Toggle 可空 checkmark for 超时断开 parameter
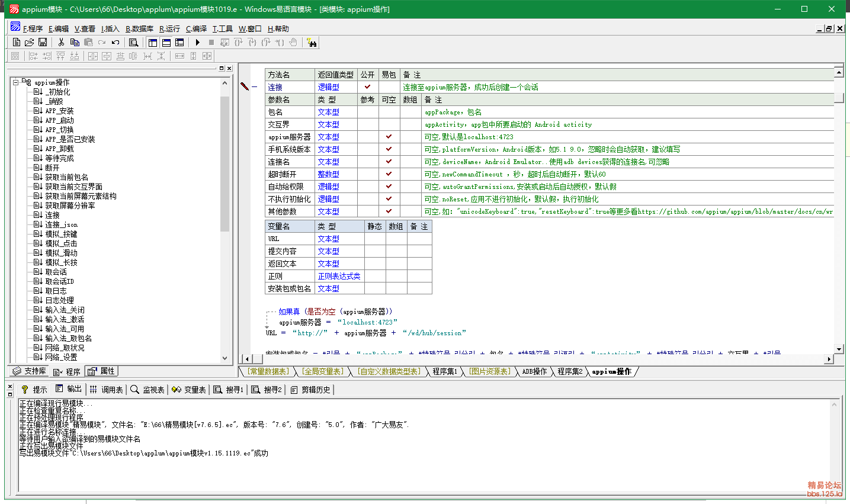Viewport: 850px width, 504px height. pyautogui.click(x=389, y=174)
